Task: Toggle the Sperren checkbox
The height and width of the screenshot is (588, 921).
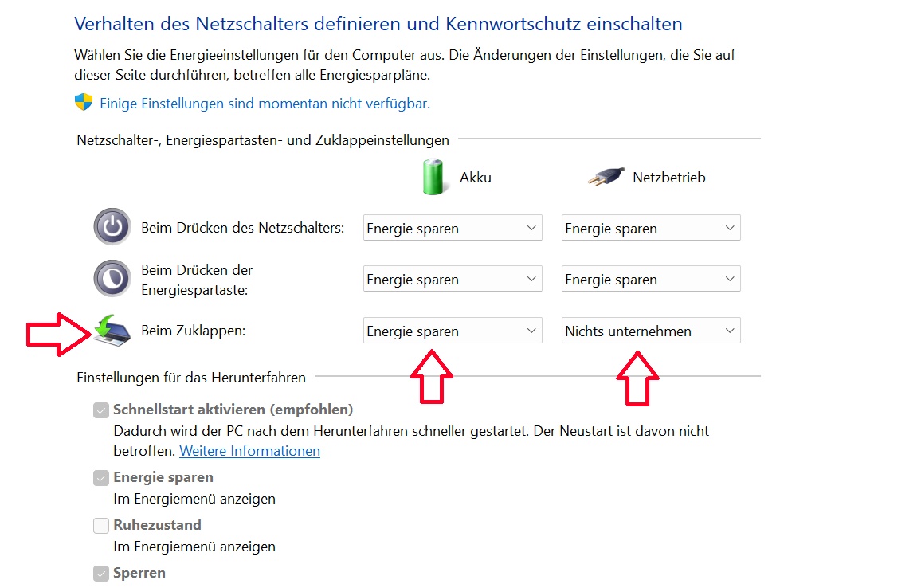Action: pyautogui.click(x=101, y=574)
